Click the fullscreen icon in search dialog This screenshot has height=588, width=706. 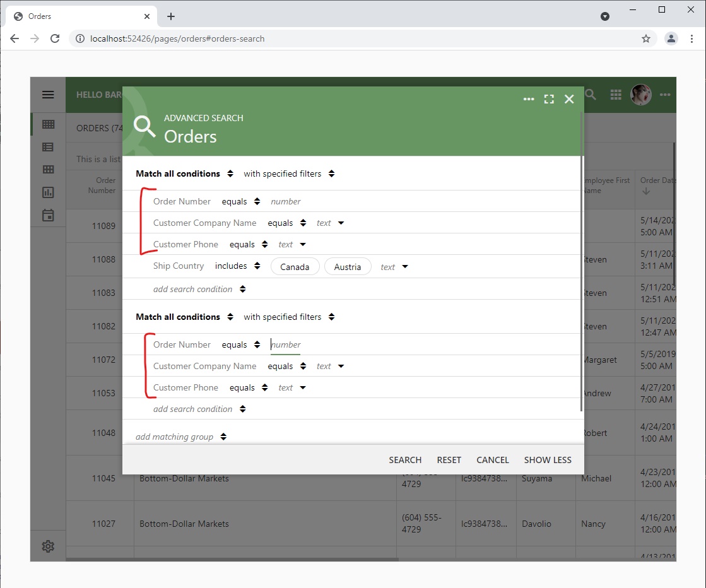[x=549, y=99]
